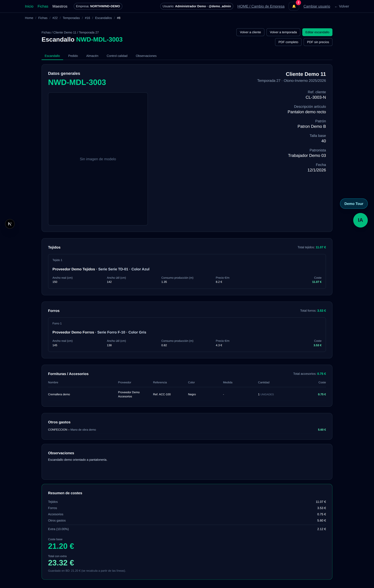Screen dimensions: 374x588
Task: Open Fichas in top navigation
Action: click(x=43, y=6)
